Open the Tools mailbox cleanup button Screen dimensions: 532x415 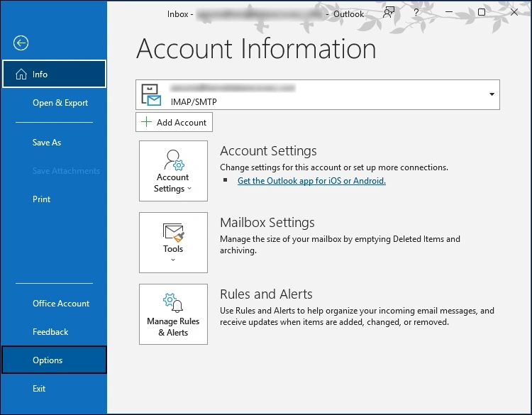[x=173, y=243]
